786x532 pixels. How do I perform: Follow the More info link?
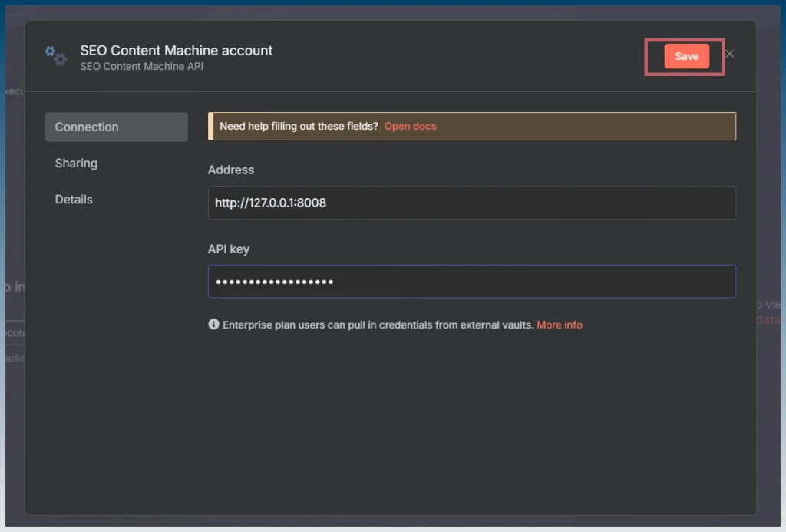click(x=560, y=325)
